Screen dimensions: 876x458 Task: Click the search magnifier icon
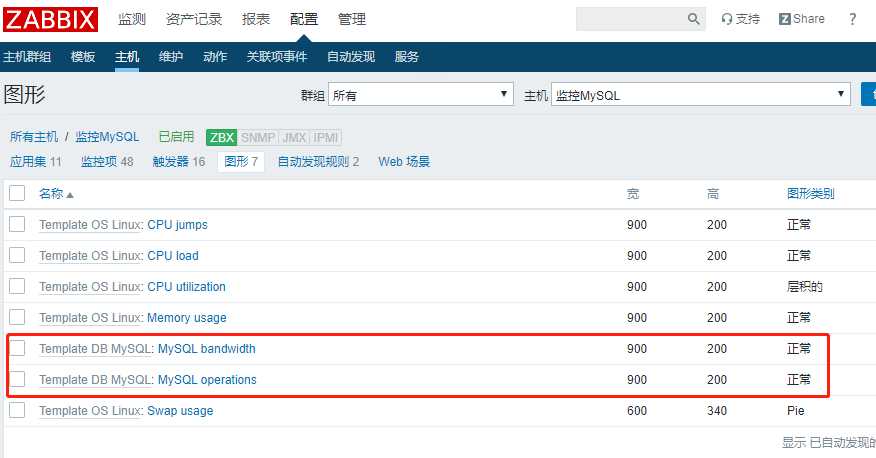pos(693,19)
